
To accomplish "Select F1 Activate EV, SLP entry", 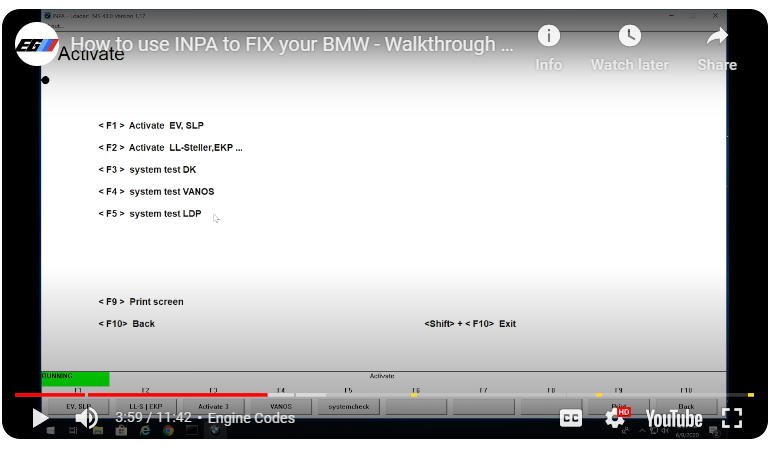I will pos(151,126).
